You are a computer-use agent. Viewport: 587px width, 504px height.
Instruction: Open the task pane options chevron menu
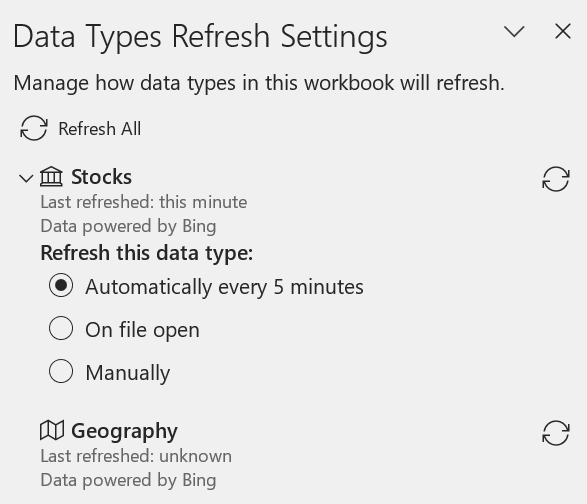click(x=514, y=31)
